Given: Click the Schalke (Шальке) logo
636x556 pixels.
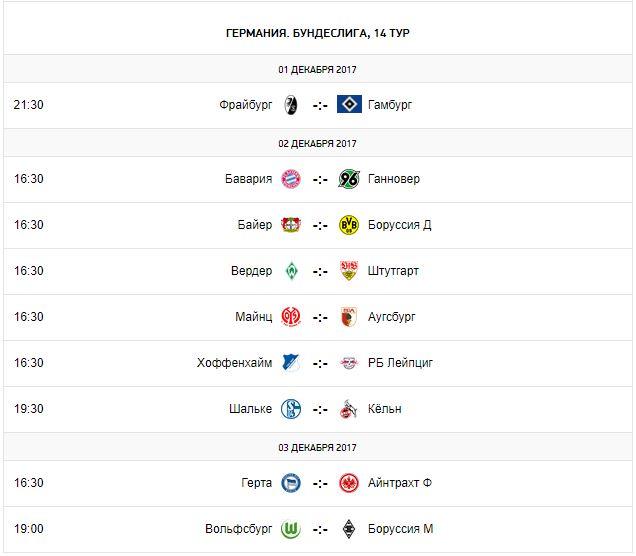Looking at the screenshot, I should coord(290,409).
